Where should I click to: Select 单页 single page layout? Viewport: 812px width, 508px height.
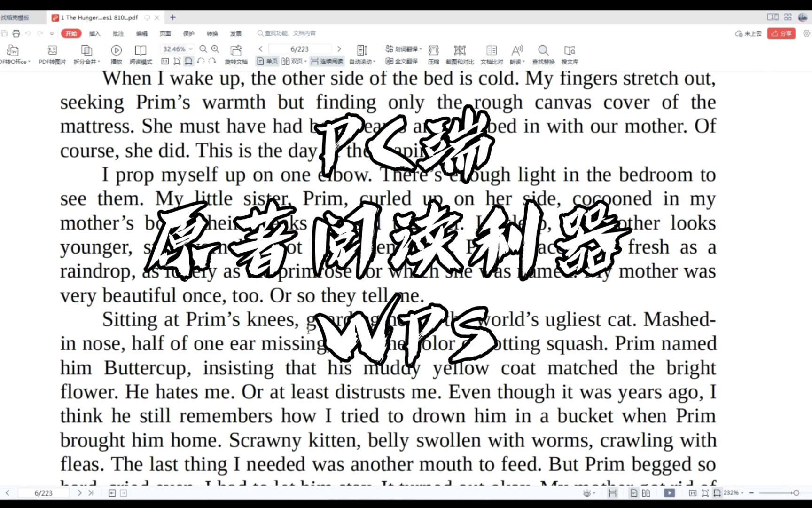click(x=267, y=61)
